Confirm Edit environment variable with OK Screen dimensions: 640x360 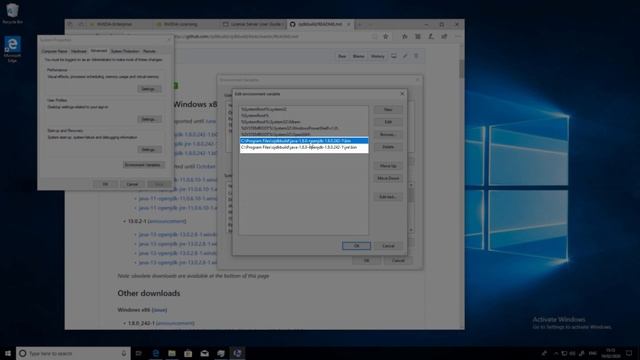[356, 246]
